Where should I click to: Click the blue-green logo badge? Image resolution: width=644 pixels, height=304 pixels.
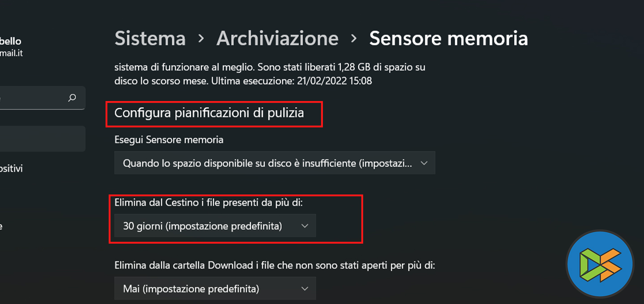[x=600, y=264]
